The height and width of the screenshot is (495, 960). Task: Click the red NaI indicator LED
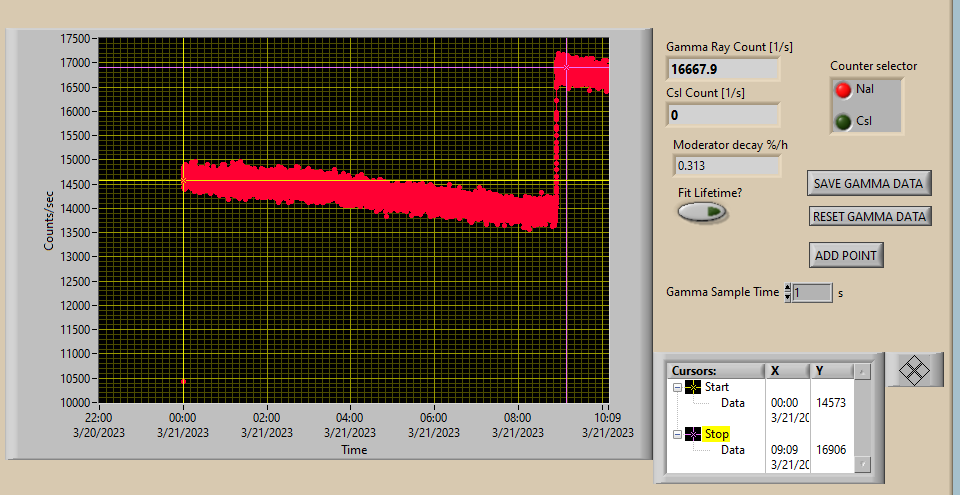pyautogui.click(x=843, y=90)
